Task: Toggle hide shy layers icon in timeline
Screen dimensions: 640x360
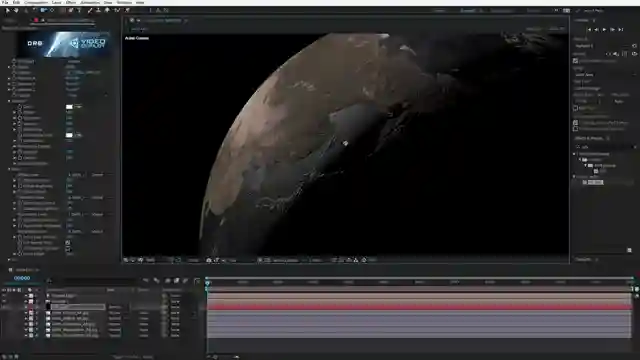Action: (167, 281)
